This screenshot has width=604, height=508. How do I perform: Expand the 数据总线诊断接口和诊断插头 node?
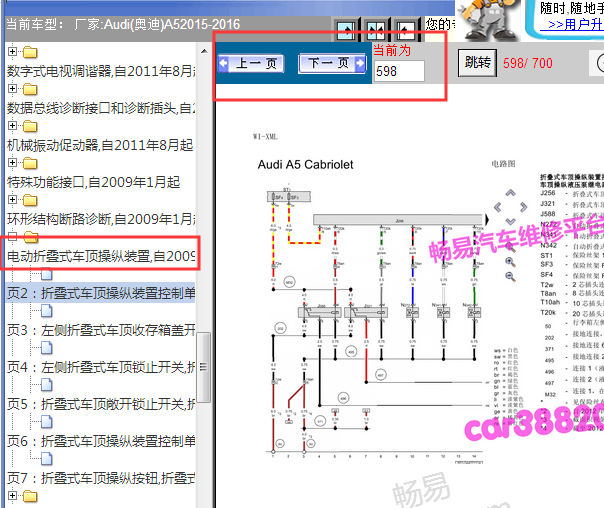(x=12, y=89)
